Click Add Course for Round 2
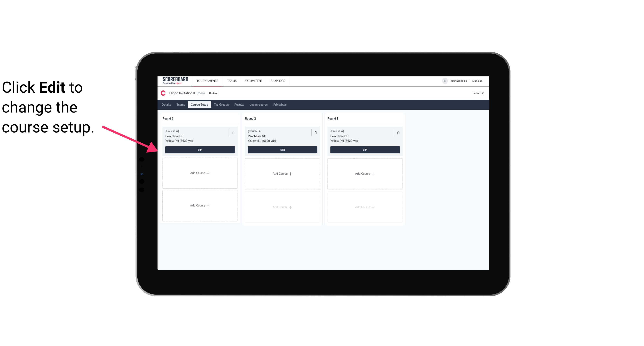This screenshot has width=644, height=346. click(282, 173)
